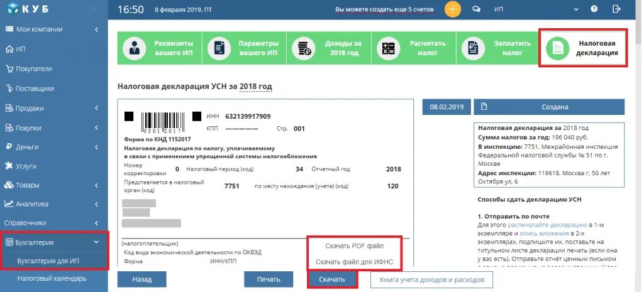644x292 pixels.
Task: Click the Печать button
Action: coord(269,279)
